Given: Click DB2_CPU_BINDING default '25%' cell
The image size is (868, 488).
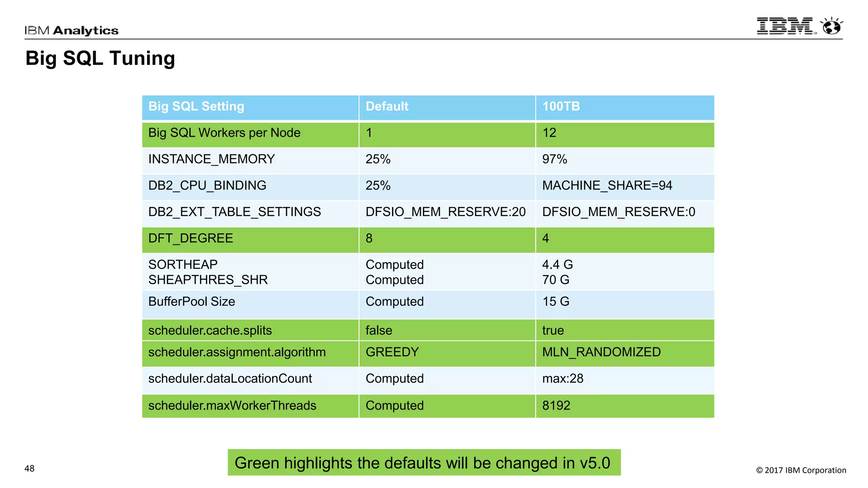Looking at the screenshot, I should (x=447, y=187).
